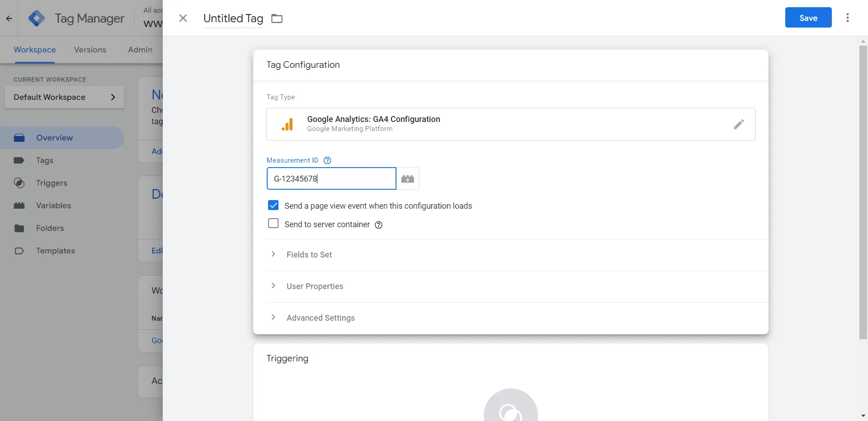Viewport: 868px width, 421px height.
Task: Select Variables in the sidebar
Action: point(53,206)
